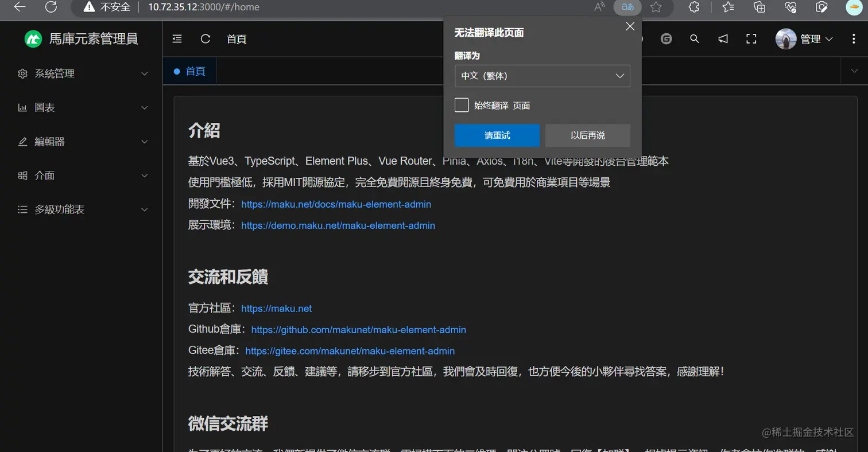Screen dimensions: 868x452
Task: Click the chart icon beside 圖表
Action: tap(22, 107)
